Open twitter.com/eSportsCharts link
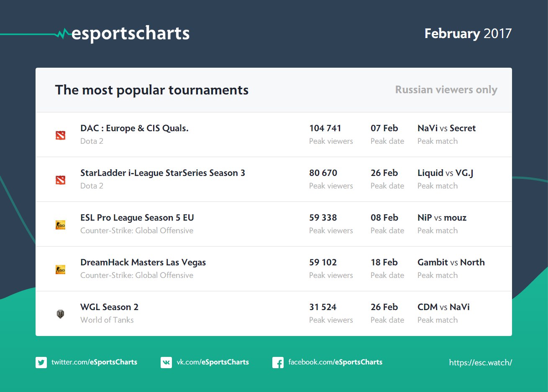 (x=94, y=362)
